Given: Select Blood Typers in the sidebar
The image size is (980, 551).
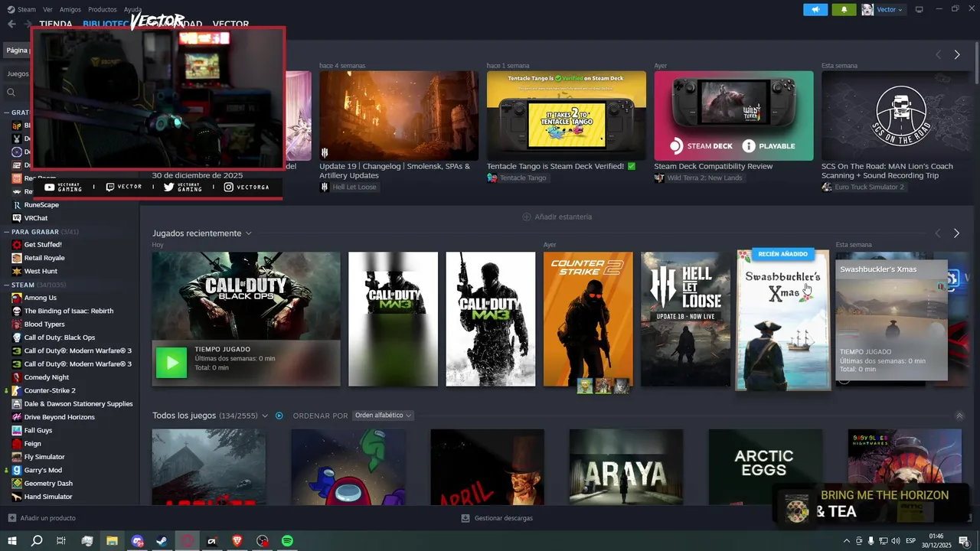Looking at the screenshot, I should 44,324.
